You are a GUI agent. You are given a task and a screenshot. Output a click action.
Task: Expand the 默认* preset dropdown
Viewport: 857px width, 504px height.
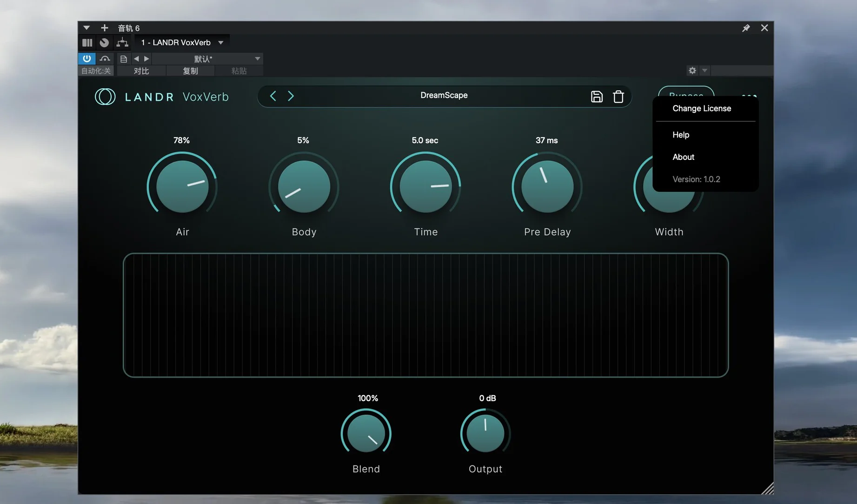tap(257, 59)
